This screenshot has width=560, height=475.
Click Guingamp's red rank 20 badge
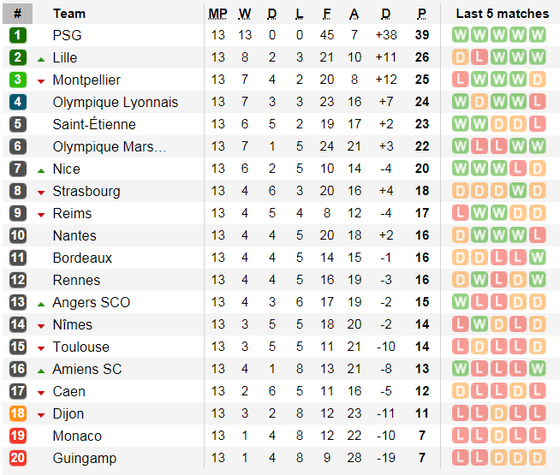coord(18,458)
